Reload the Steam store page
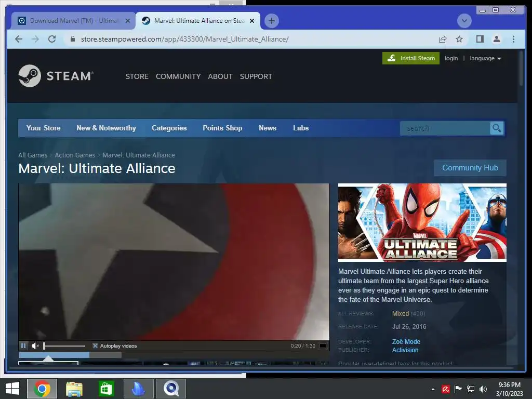The height and width of the screenshot is (399, 532). (x=52, y=39)
